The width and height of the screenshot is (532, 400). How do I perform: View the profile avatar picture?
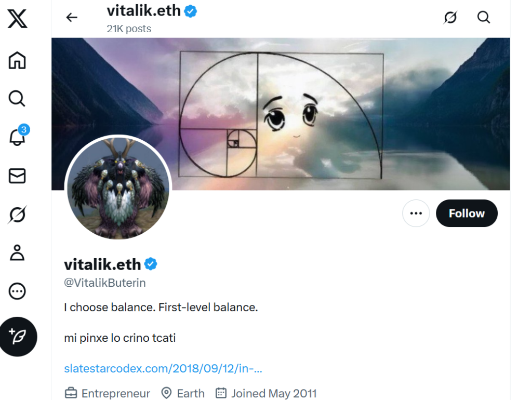[x=118, y=188]
